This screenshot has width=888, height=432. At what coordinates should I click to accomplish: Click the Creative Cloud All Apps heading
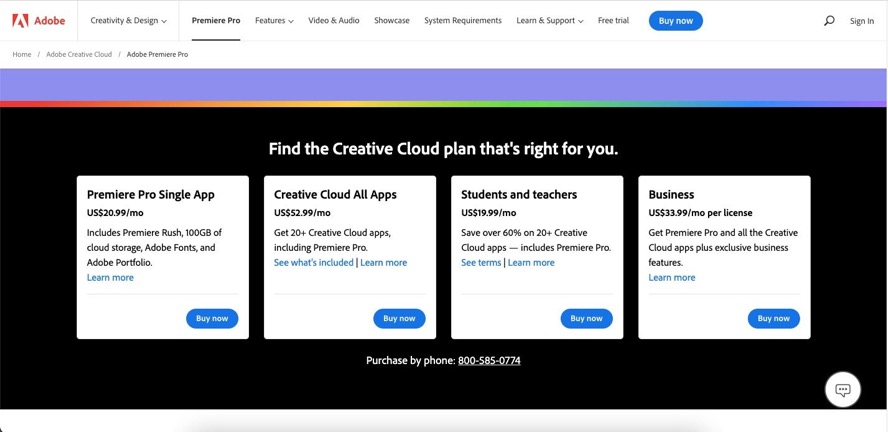point(335,194)
